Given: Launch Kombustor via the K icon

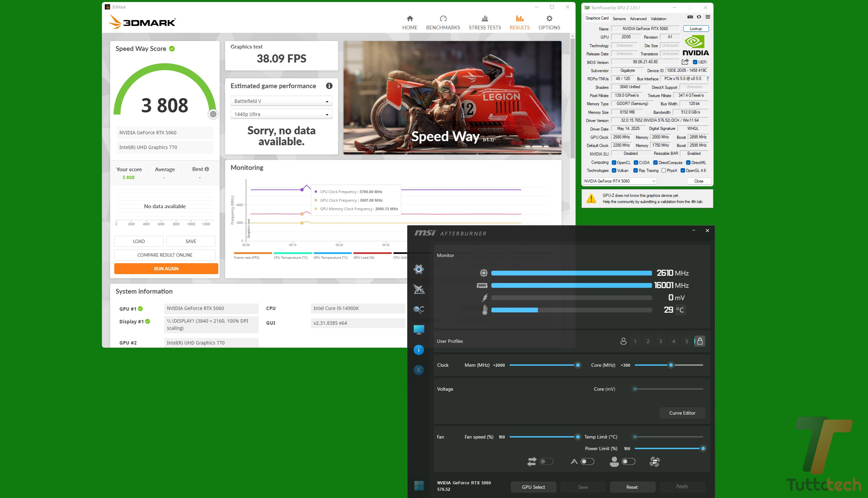Looking at the screenshot, I should [x=419, y=370].
